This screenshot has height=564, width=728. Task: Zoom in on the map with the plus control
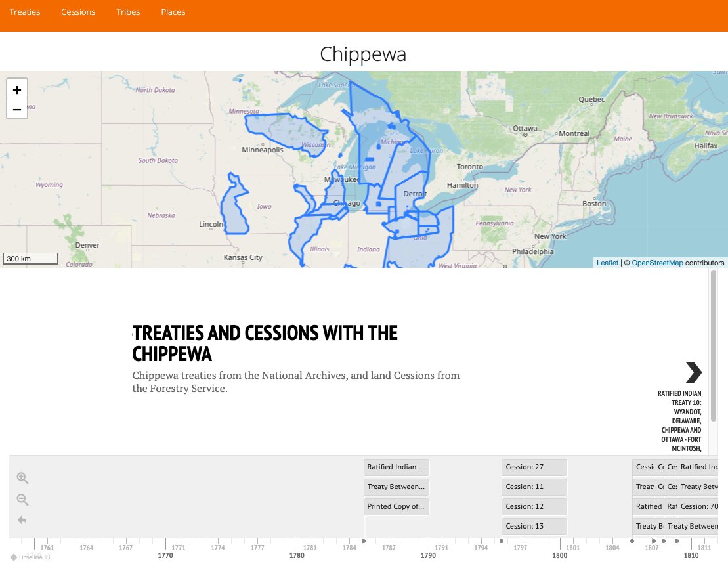(16, 89)
